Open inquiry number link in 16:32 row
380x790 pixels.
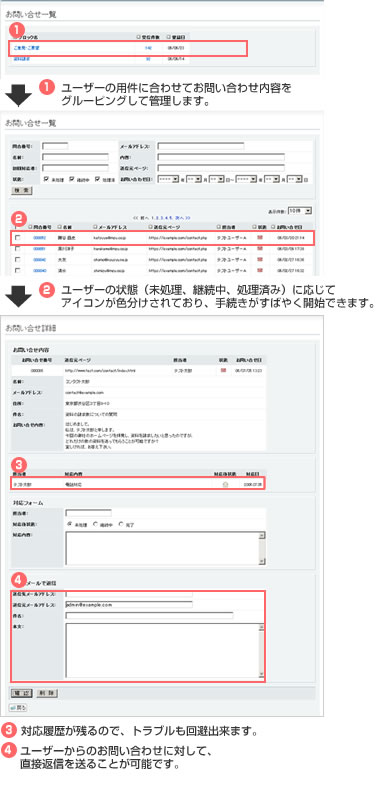40,271
